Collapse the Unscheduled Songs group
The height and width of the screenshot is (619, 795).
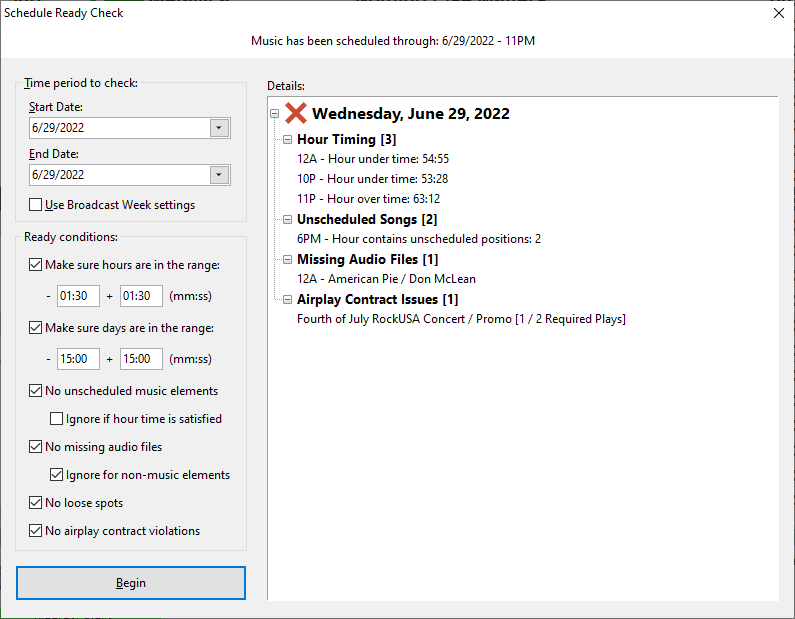pyautogui.click(x=287, y=220)
